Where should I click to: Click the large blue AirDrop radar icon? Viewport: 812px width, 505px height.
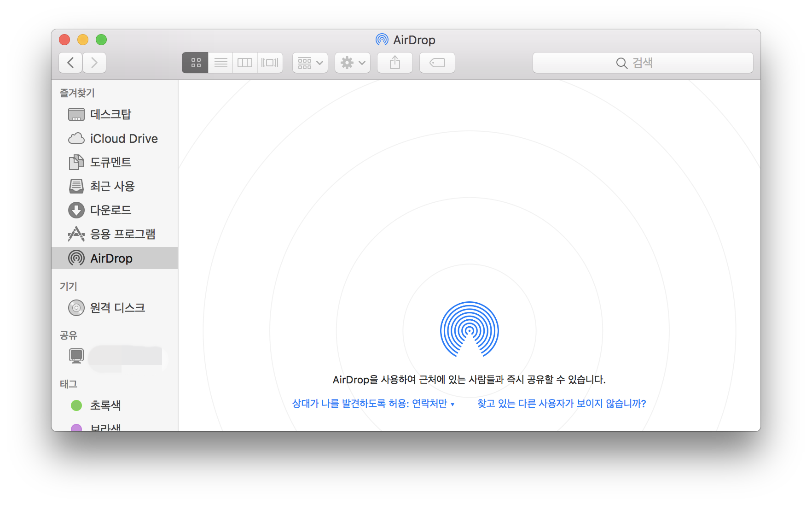tap(470, 329)
